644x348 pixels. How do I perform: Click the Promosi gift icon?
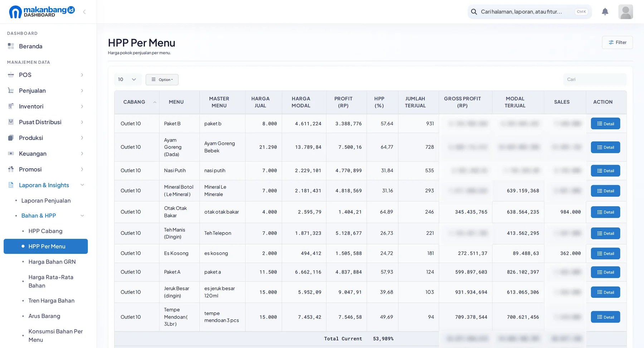click(x=11, y=169)
